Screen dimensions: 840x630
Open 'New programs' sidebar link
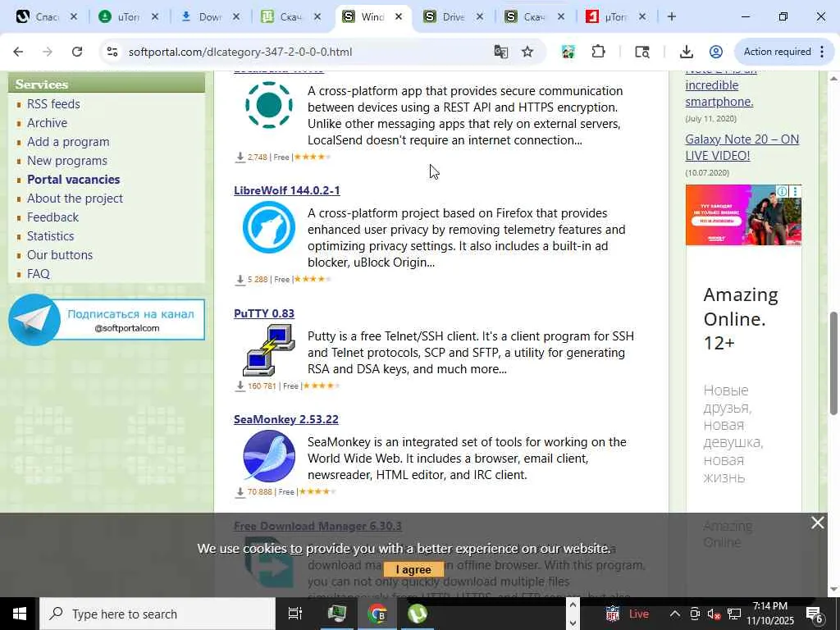point(67,160)
